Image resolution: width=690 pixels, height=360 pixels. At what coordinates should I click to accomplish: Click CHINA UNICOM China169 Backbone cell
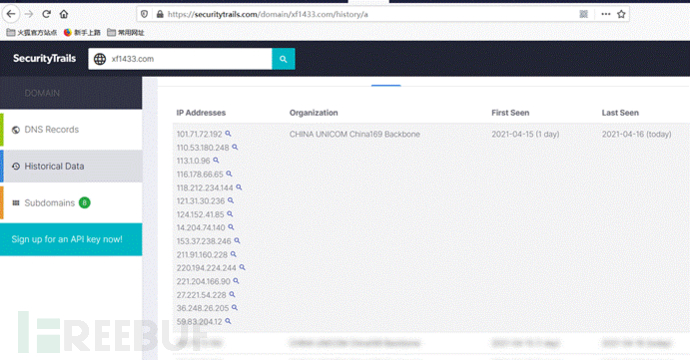click(x=355, y=134)
